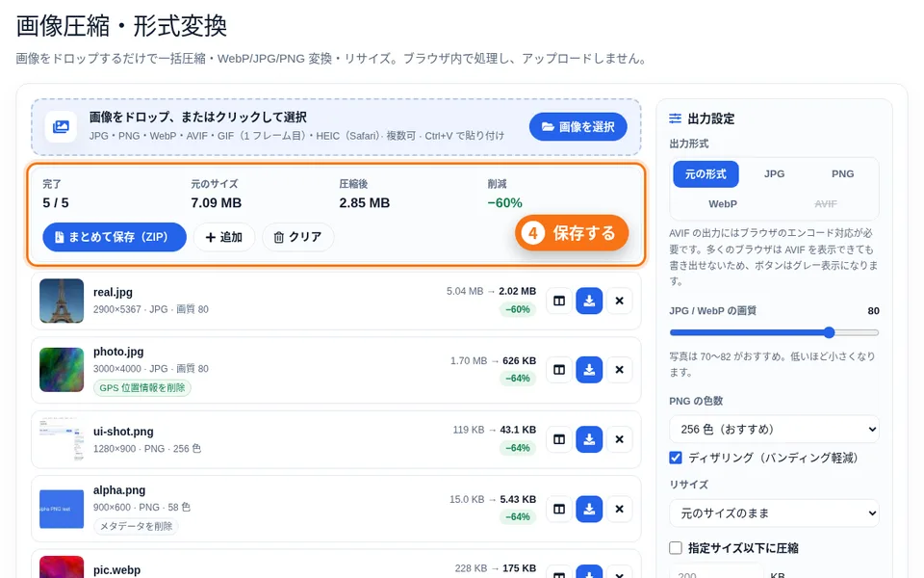Click the disabled AVIF format option
This screenshot has height=578, width=924.
826,204
